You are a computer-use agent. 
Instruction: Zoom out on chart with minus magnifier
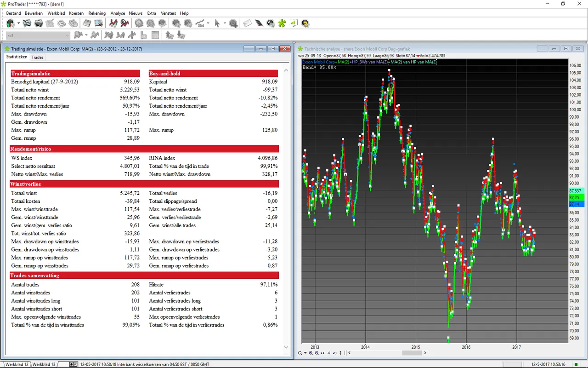point(317,353)
